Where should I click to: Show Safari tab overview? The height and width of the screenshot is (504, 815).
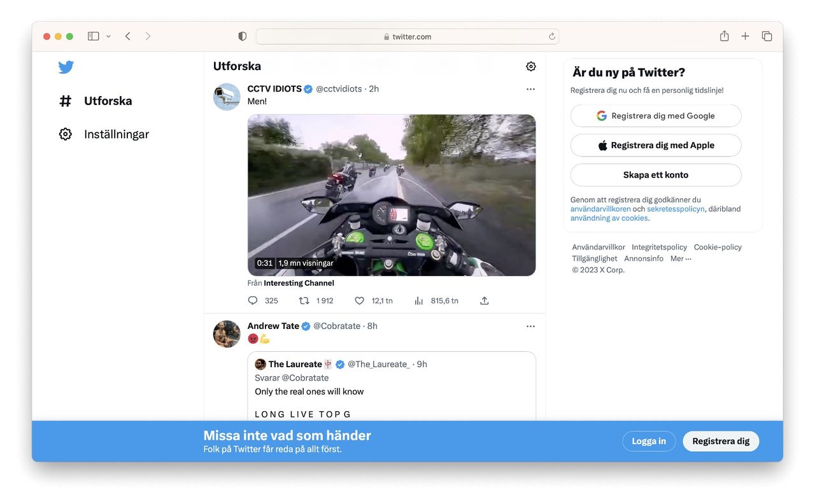767,36
